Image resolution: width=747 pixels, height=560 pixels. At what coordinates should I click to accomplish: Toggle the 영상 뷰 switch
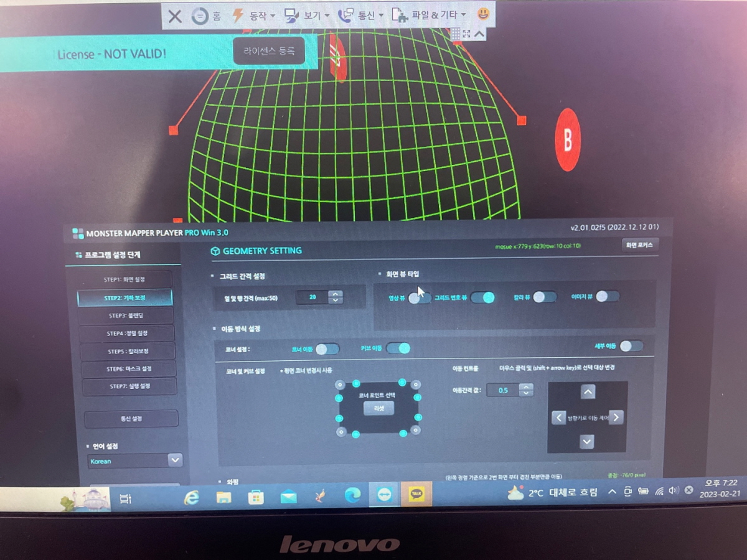[x=419, y=298]
